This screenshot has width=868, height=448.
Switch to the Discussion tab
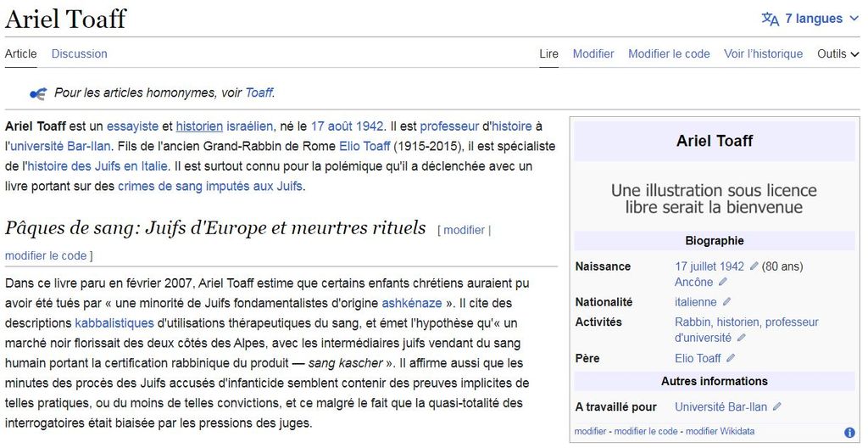79,53
